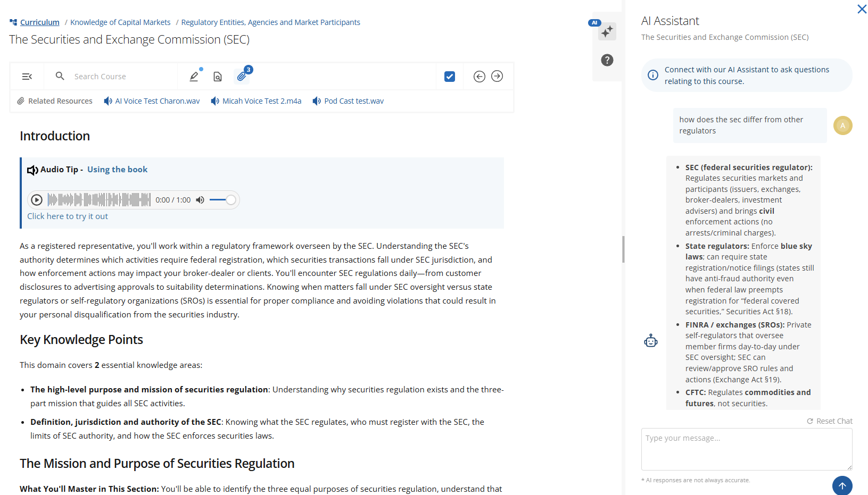Seek within the audio waveform
Viewport: 868px width, 495px height.
click(99, 200)
